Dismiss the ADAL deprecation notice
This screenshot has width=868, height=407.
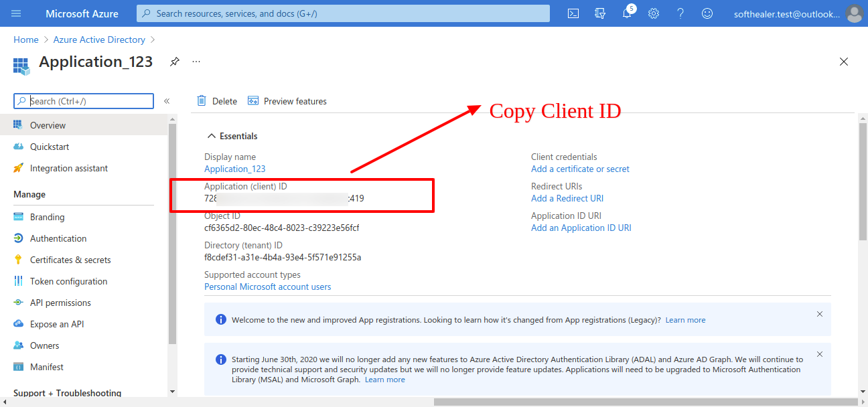pos(820,354)
